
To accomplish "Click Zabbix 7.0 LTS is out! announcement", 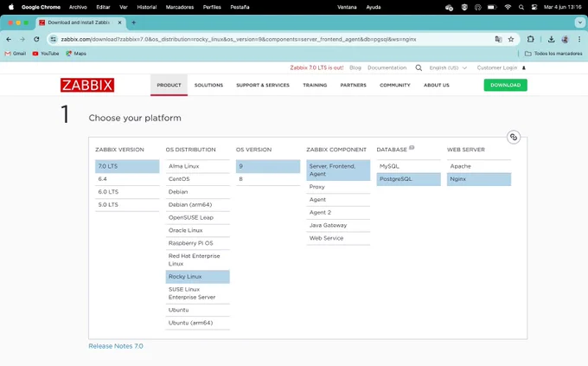I will pyautogui.click(x=316, y=68).
